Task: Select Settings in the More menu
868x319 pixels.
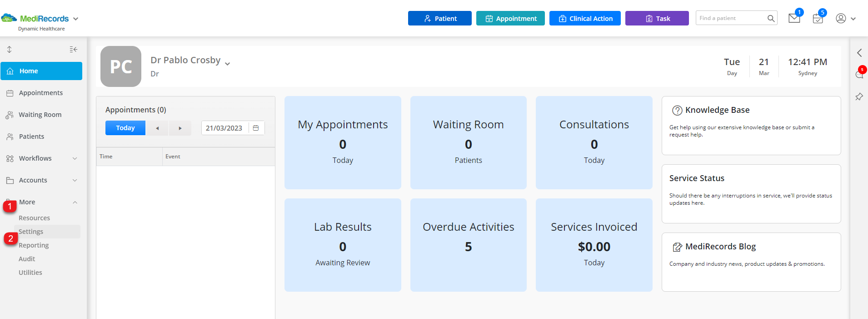Action: tap(31, 232)
